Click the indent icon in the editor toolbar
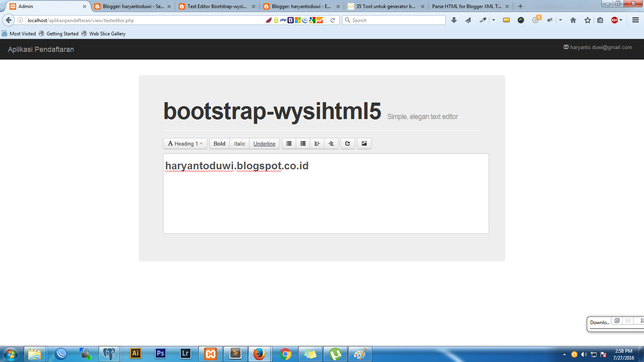 tap(331, 143)
